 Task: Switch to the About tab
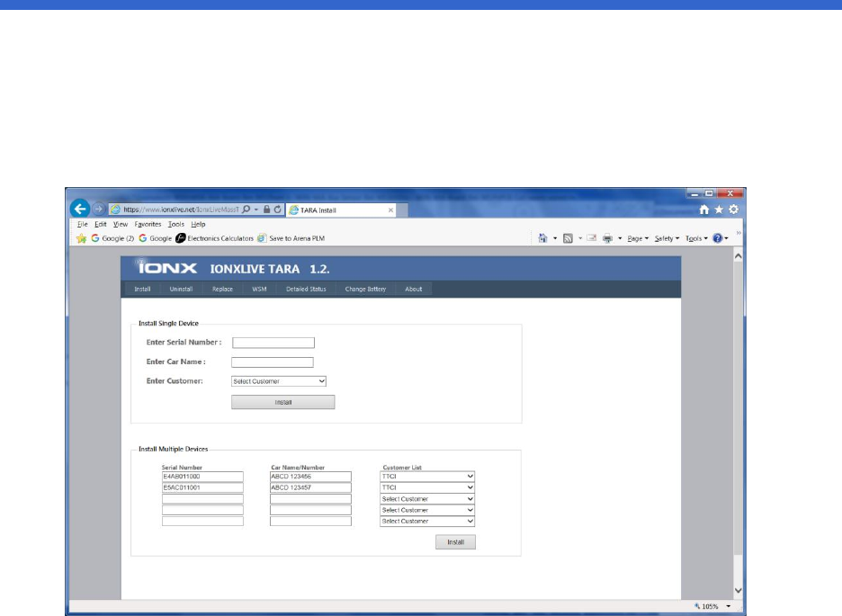(414, 289)
